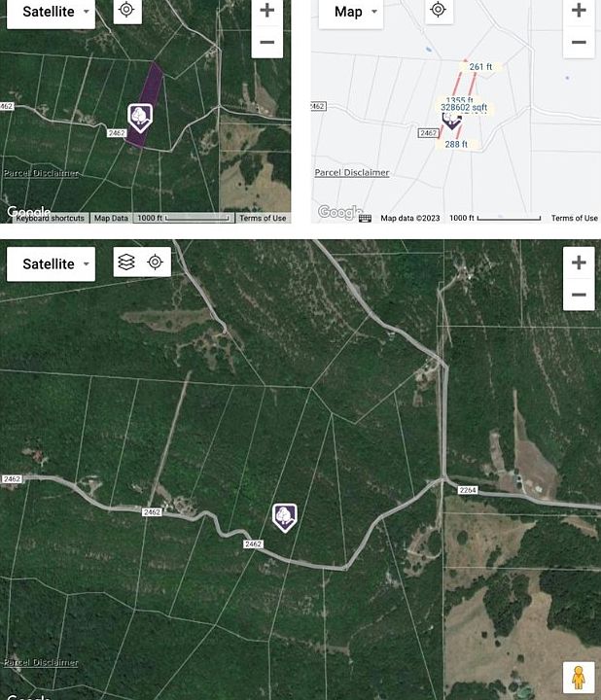Click Keyboard shortcuts on top-left map
Viewport: 601px width, 700px height.
coord(50,219)
